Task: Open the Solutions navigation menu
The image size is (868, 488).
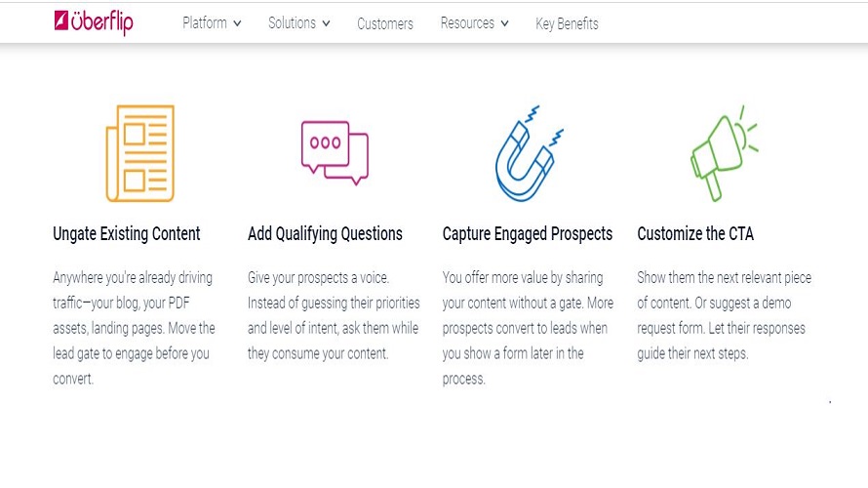Action: pos(292,22)
